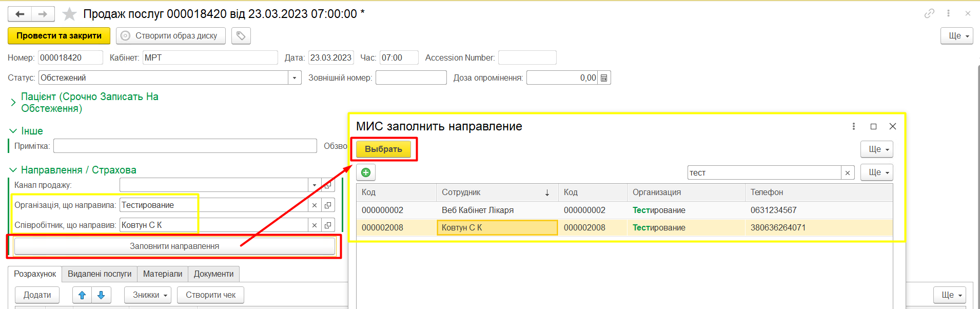980x309 pixels.
Task: Clear the search text 'тест'
Action: (x=848, y=173)
